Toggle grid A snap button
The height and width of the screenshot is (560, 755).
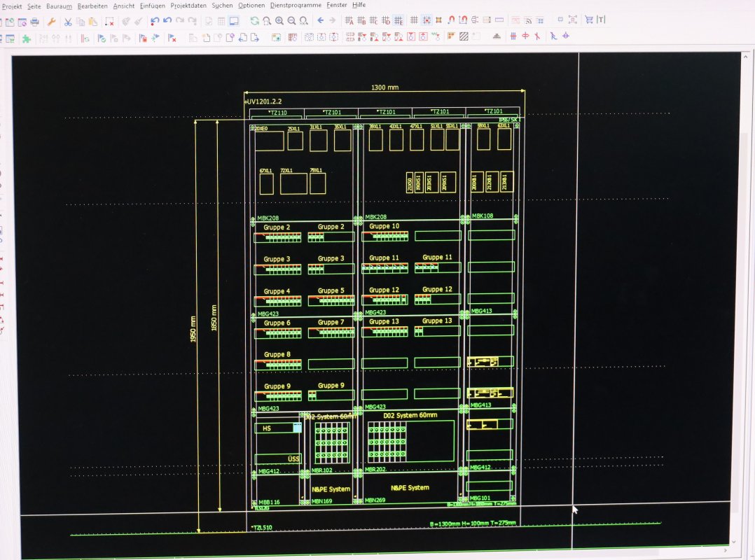349,21
